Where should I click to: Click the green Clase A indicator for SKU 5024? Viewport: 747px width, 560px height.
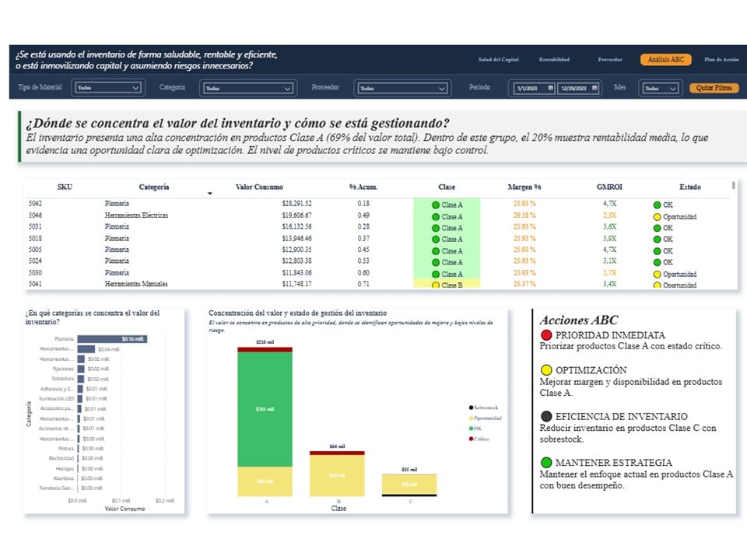pos(436,262)
